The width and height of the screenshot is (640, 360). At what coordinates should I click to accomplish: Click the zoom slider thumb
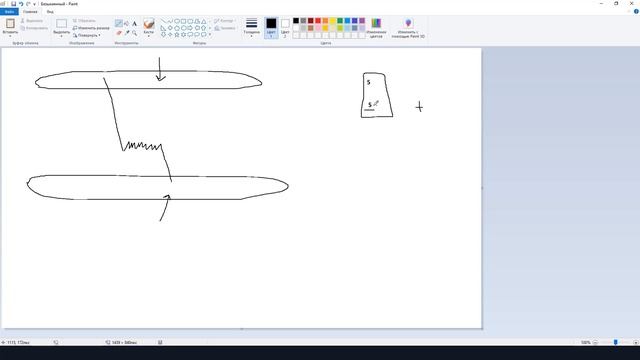[x=616, y=342]
